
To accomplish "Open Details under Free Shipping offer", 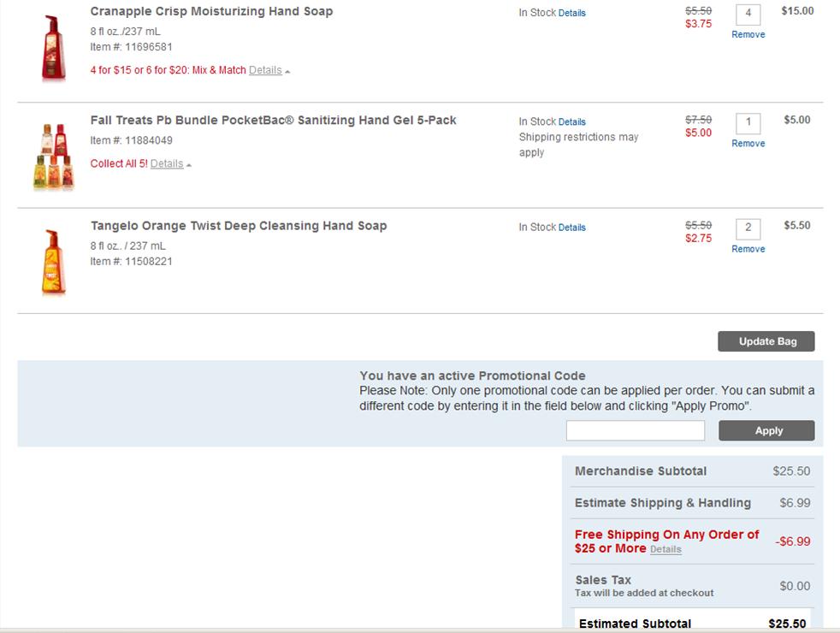I will pos(665,549).
